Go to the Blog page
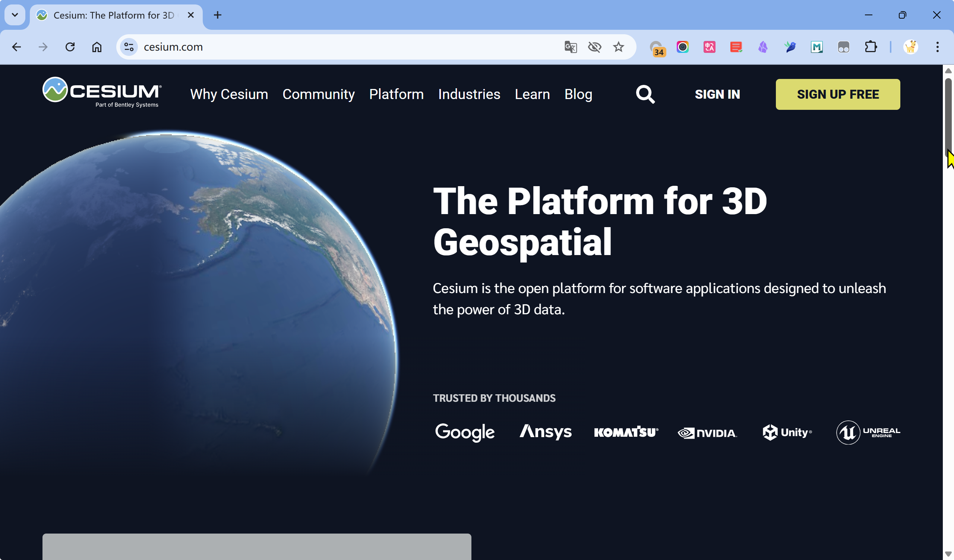Screen dimensions: 954x560 tap(578, 94)
